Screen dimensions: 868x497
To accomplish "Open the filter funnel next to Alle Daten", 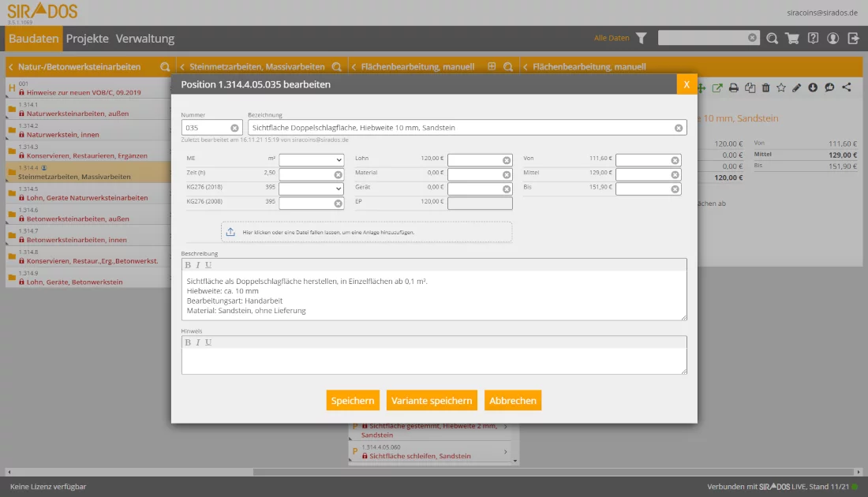I will point(642,38).
